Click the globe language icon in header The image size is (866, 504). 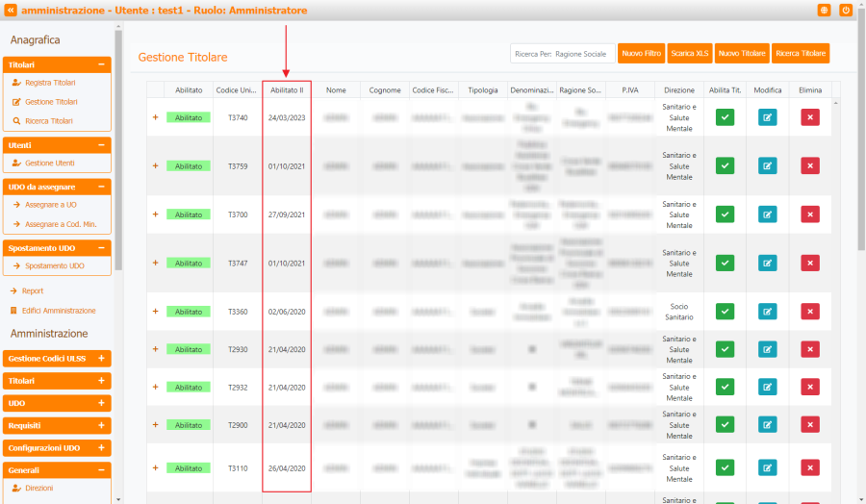[x=824, y=11]
